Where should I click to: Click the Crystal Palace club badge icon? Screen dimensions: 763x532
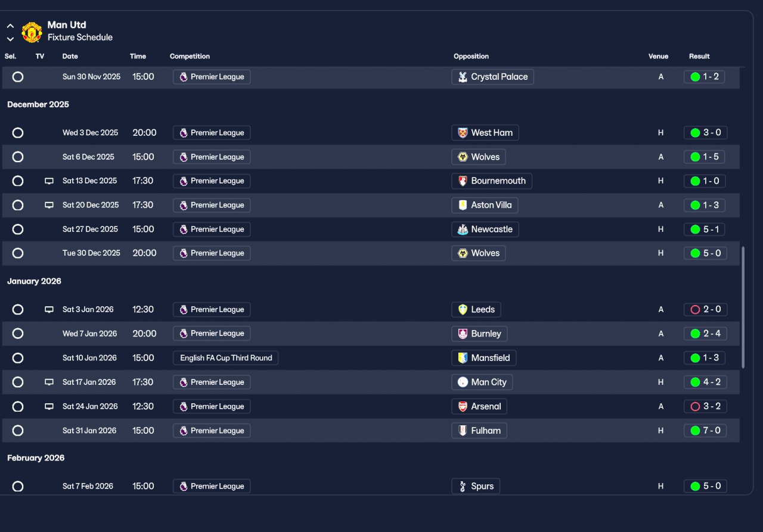click(463, 77)
